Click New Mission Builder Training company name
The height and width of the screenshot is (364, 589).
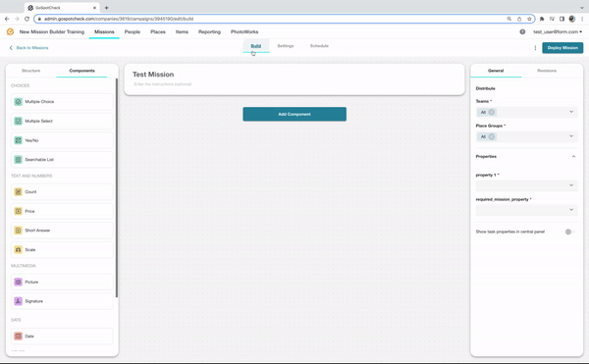(x=52, y=32)
